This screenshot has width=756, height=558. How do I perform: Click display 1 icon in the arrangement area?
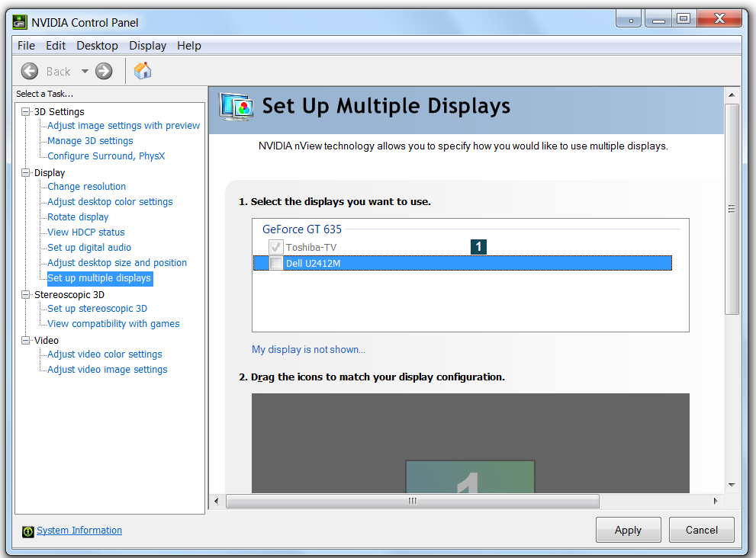coord(470,477)
